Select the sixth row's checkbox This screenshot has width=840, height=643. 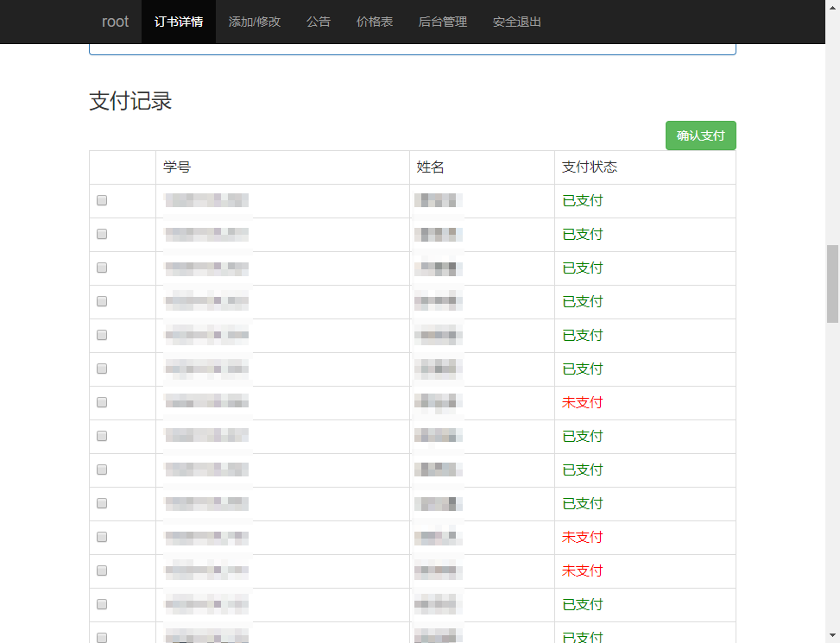[102, 369]
